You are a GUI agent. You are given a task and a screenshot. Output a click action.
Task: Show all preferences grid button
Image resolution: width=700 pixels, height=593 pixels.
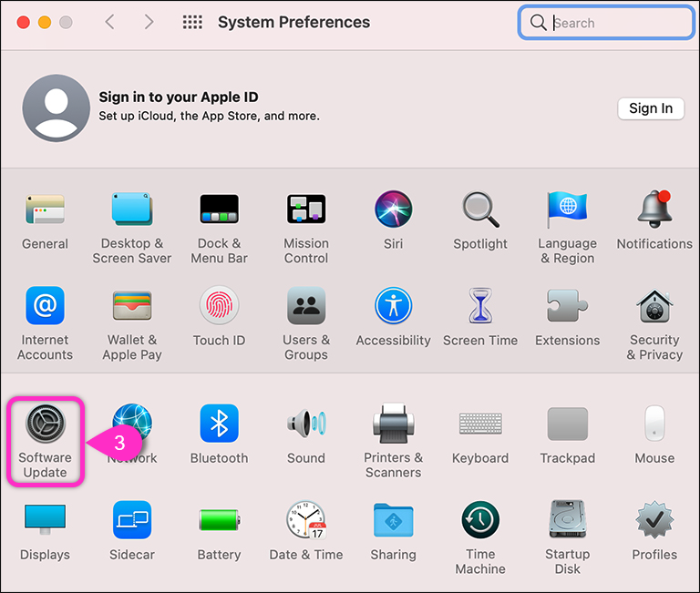[x=192, y=22]
